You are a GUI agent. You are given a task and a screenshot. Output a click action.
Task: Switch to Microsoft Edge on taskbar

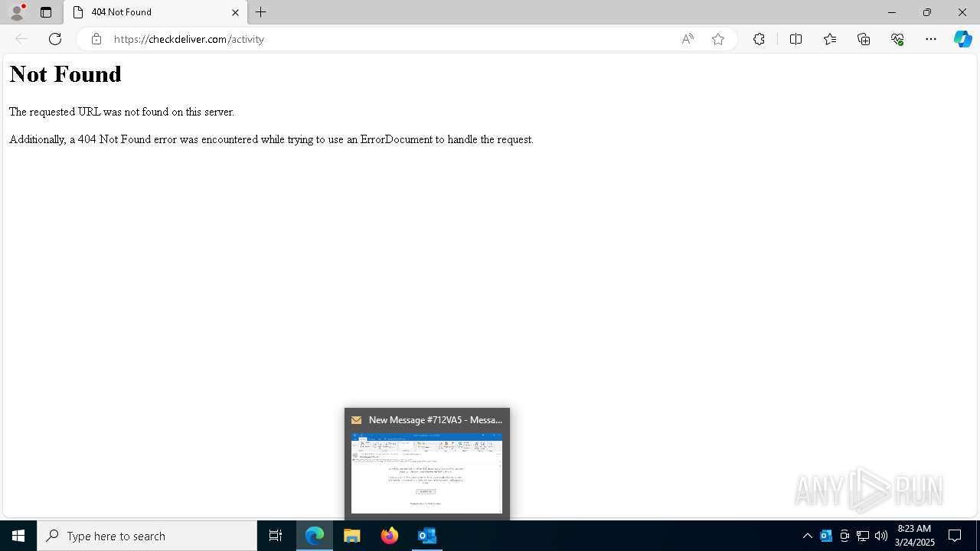coord(315,536)
